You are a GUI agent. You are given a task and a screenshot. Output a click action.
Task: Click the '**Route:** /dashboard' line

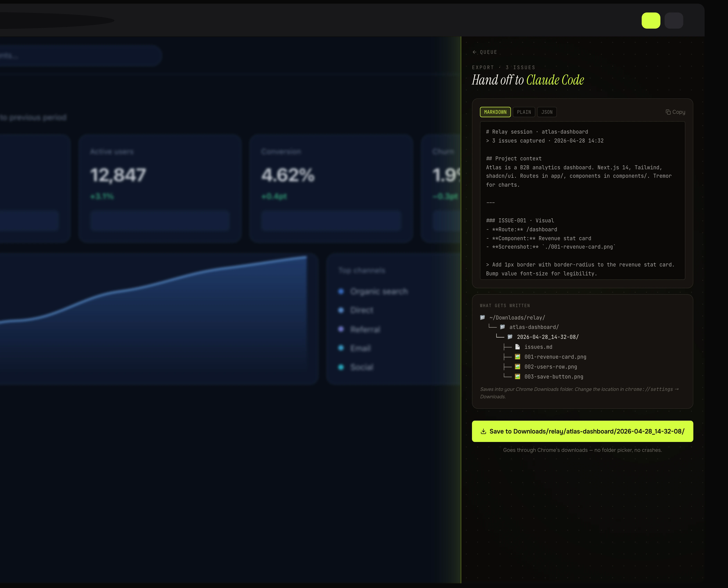click(x=522, y=229)
